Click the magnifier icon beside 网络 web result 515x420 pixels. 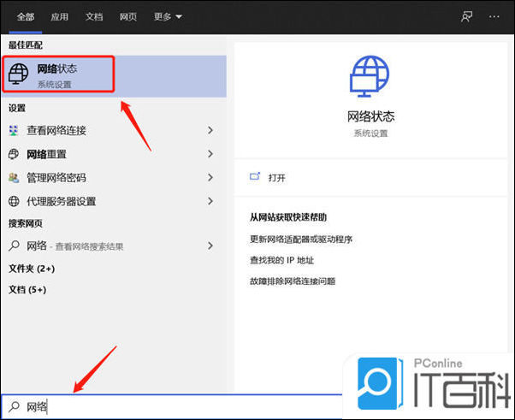coord(14,245)
